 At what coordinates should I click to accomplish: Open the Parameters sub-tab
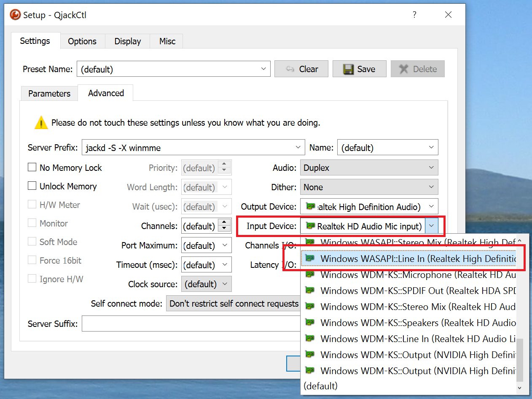point(49,94)
